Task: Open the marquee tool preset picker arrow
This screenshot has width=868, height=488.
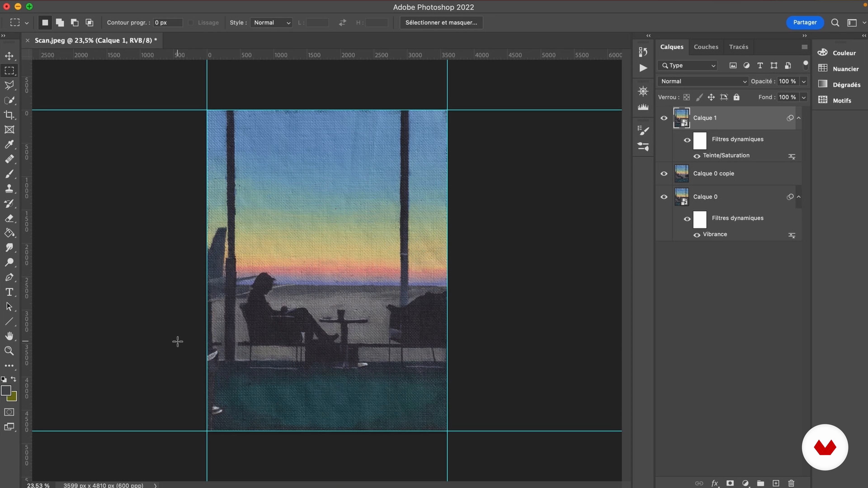Action: [27, 23]
